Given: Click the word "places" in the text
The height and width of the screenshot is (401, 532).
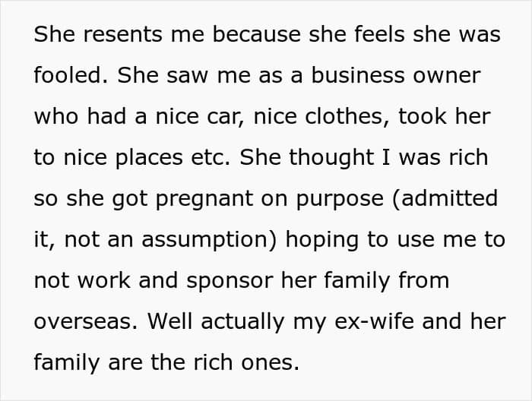Looking at the screenshot, I should (149, 158).
